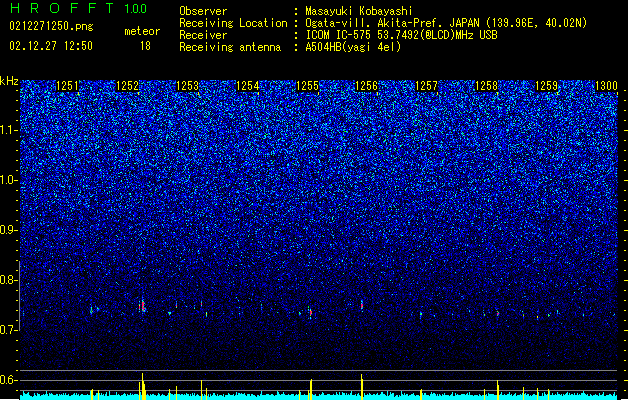Click the 1.1 kHz axis label
629x400 pixels.
coord(9,130)
